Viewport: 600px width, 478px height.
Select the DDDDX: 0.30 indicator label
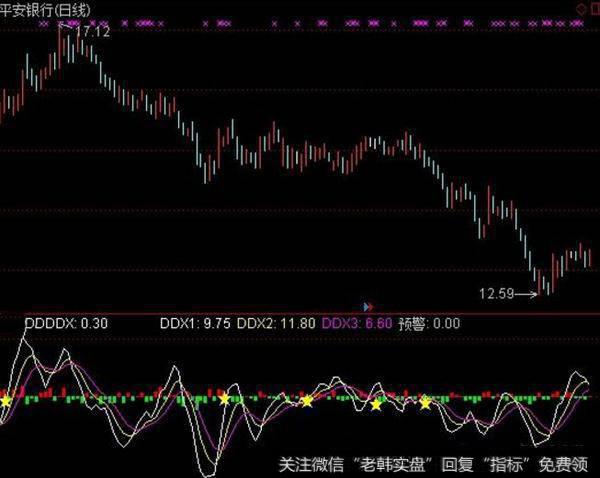pos(66,324)
